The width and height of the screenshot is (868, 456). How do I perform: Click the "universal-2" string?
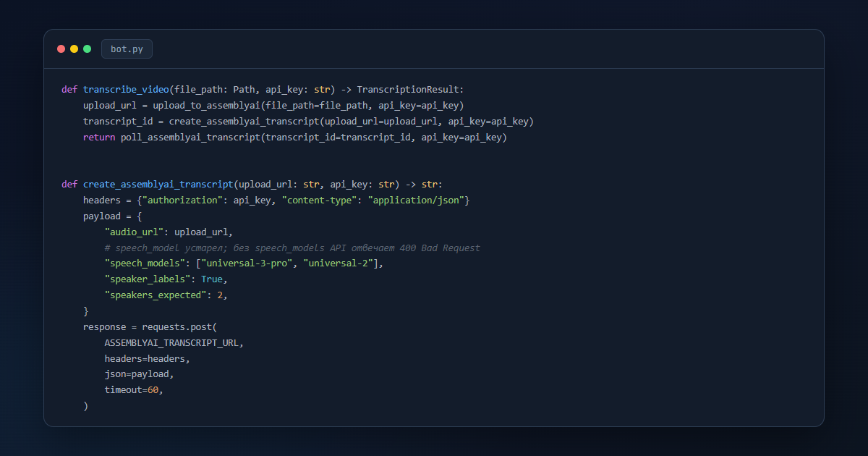click(338, 264)
